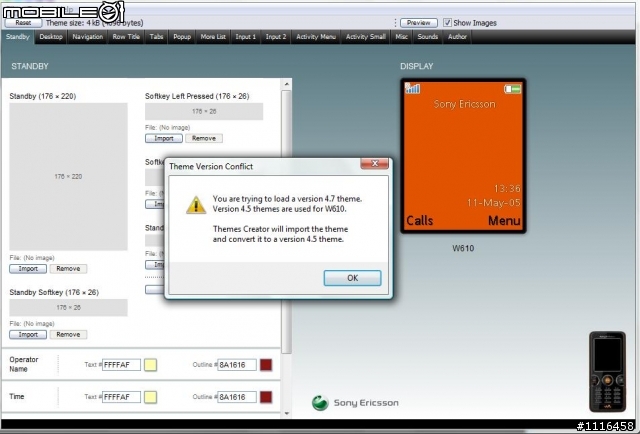Click the Sony Ericsson green logo icon
The width and height of the screenshot is (640, 434).
[x=320, y=403]
